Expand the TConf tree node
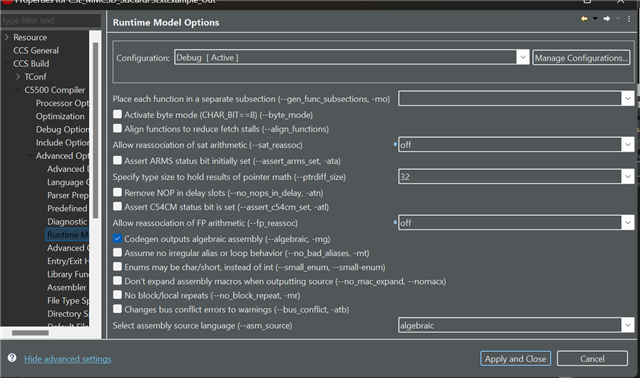 [18, 76]
